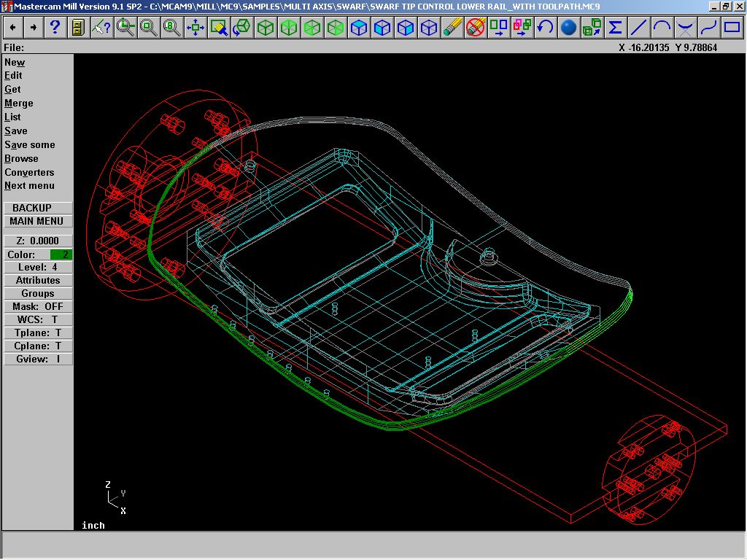Go to the previous toolbar page arrow

(13, 28)
